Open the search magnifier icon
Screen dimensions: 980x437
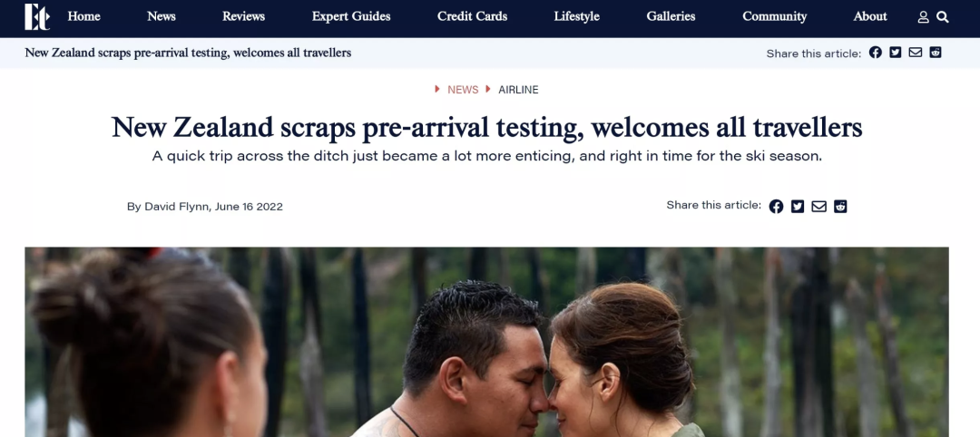943,17
